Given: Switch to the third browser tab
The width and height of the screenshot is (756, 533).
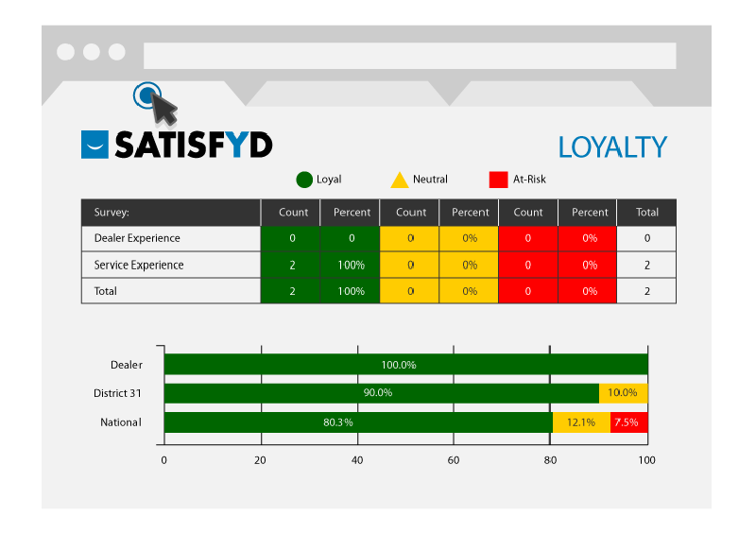Looking at the screenshot, I should click(552, 94).
